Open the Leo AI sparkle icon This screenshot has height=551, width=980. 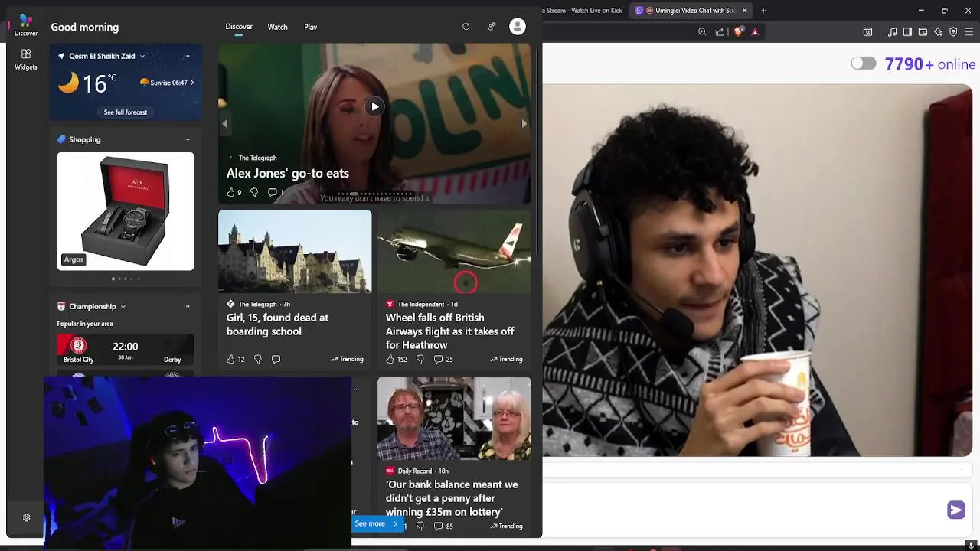coord(938,31)
